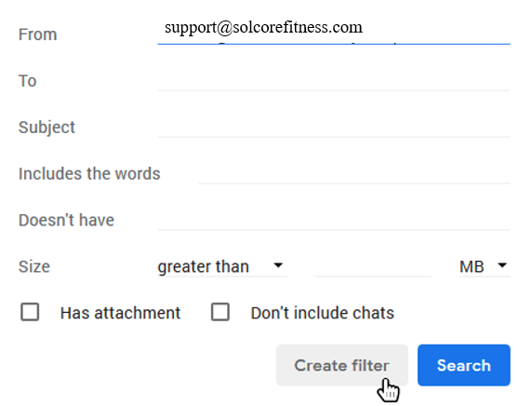Click the From field containing support@solcorefitness.com

tap(334, 29)
